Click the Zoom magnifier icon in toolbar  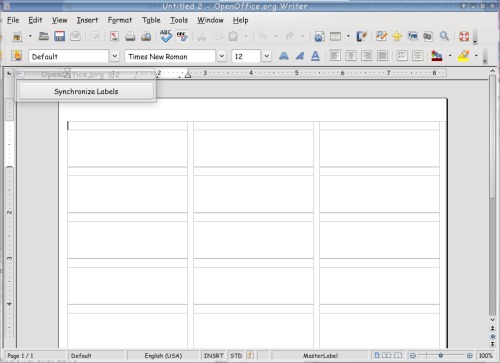[x=444, y=36]
